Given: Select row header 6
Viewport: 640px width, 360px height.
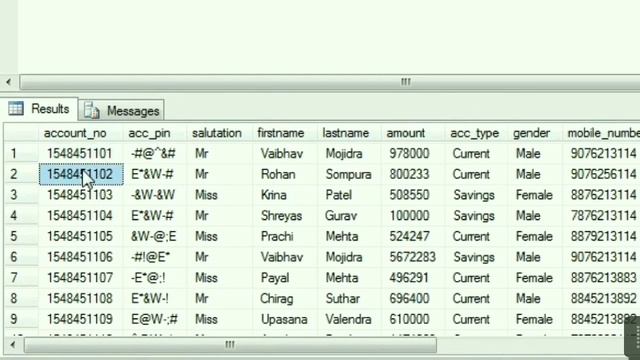Looking at the screenshot, I should (x=21, y=257).
